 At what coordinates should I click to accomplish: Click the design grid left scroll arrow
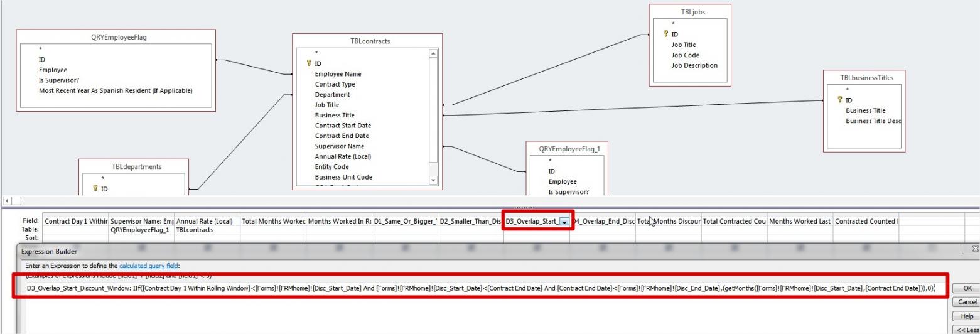pos(6,201)
